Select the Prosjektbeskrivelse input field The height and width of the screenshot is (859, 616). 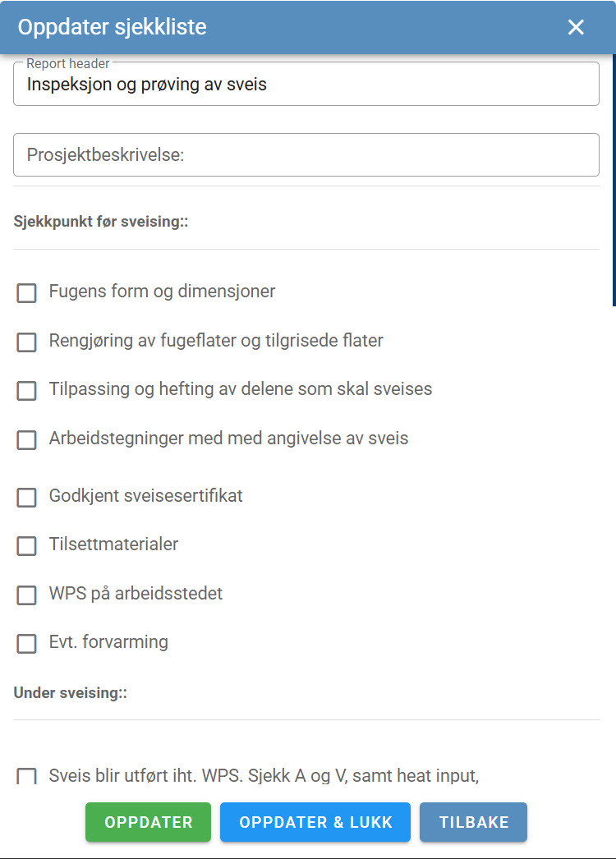pos(306,154)
